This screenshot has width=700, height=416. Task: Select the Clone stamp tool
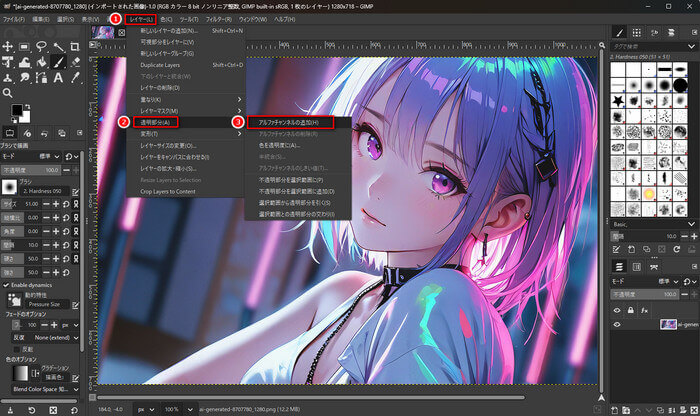click(8, 78)
